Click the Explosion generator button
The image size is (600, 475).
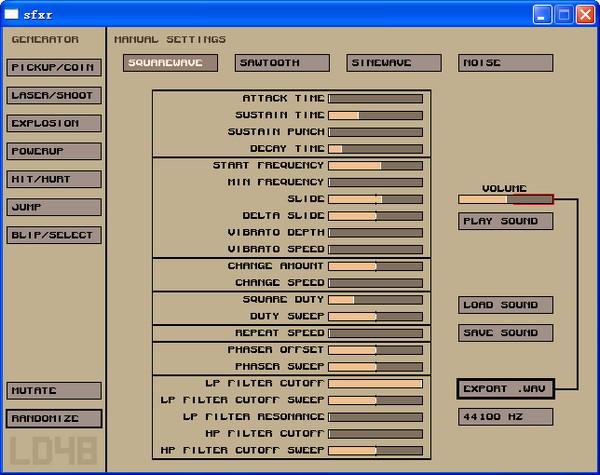point(54,124)
